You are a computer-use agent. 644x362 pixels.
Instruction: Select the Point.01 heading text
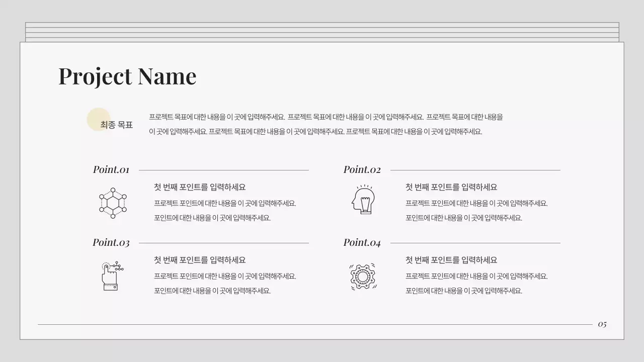pos(111,169)
